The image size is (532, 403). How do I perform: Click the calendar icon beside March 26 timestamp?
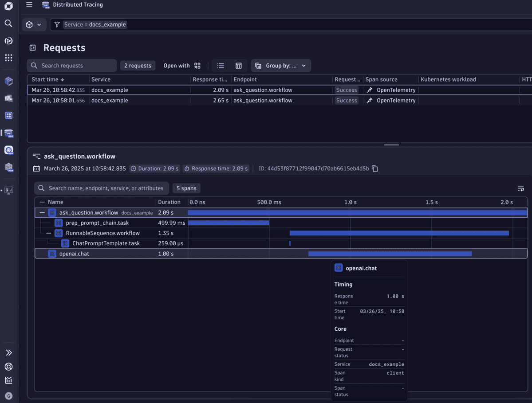coord(36,168)
